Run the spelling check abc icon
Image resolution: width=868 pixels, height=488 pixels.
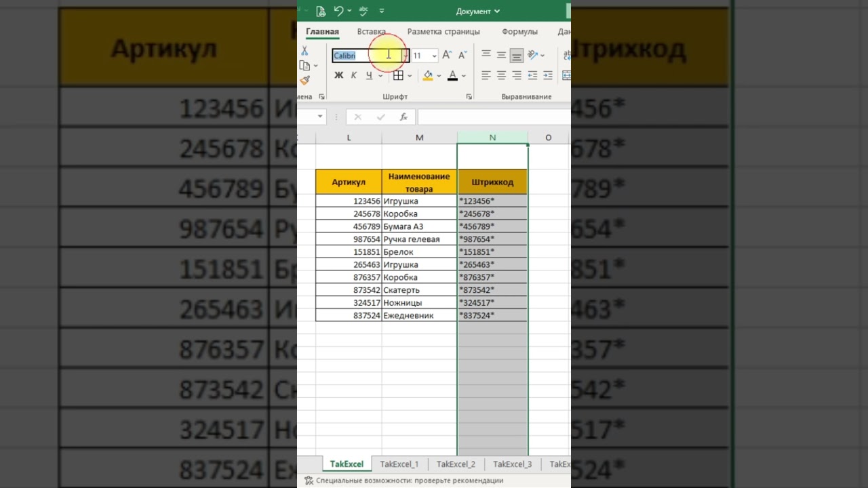(x=363, y=11)
